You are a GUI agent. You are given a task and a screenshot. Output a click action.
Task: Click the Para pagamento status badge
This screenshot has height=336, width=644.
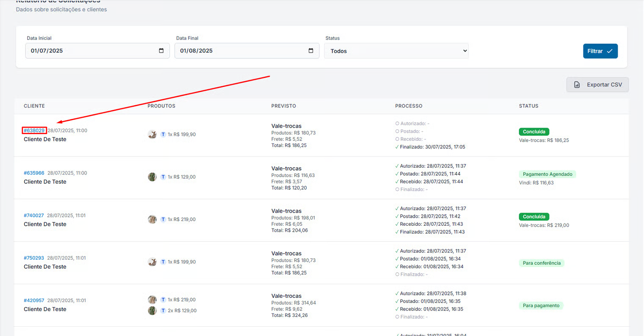[x=541, y=305]
